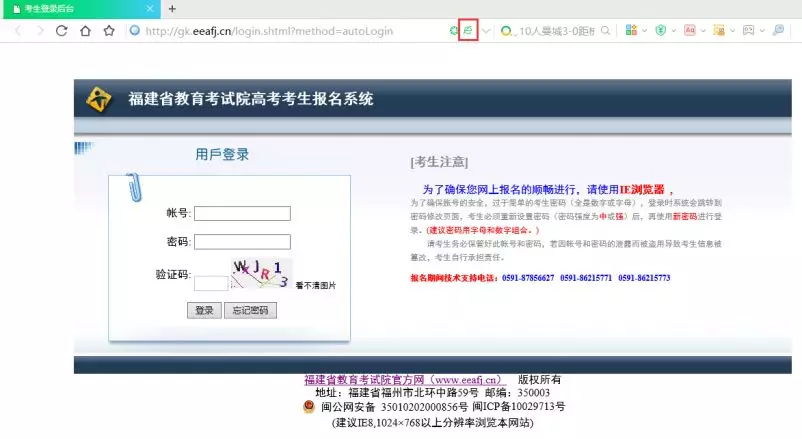
Task: Expand the dropdown arrow after the compat-mode icon
Action: tap(486, 31)
